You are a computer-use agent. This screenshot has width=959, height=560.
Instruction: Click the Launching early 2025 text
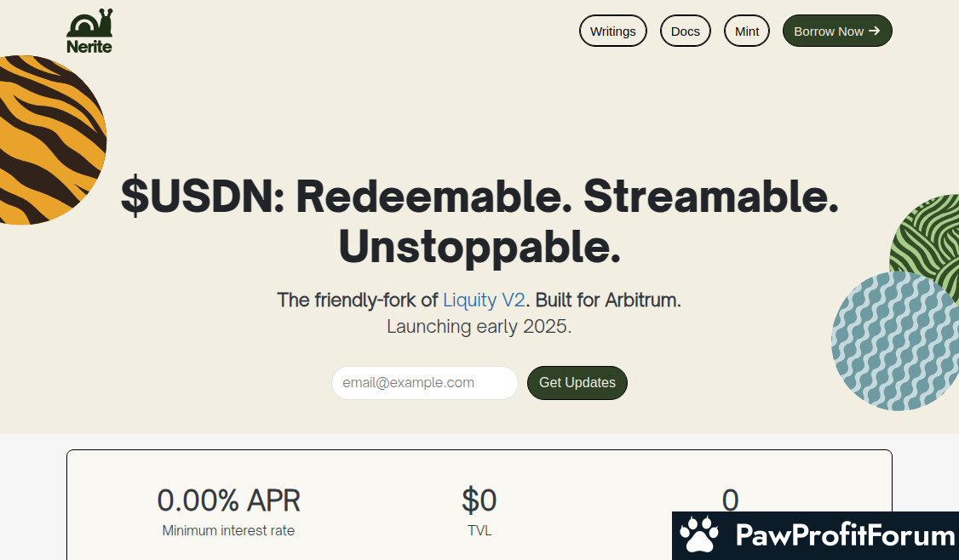(479, 326)
